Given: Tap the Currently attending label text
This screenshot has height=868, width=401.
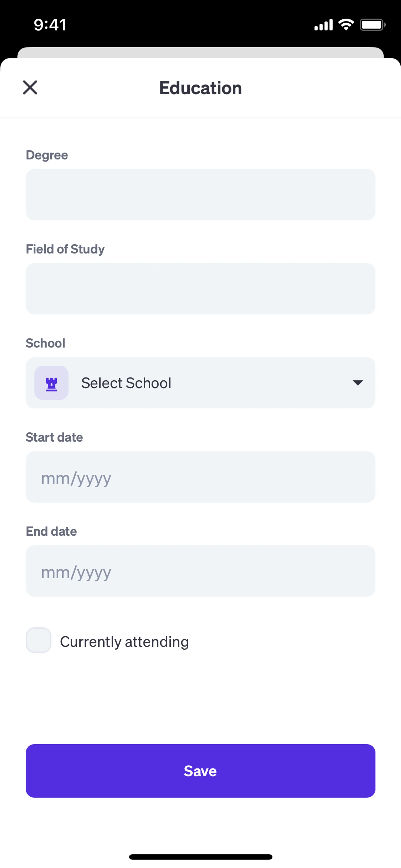Looking at the screenshot, I should point(124,642).
